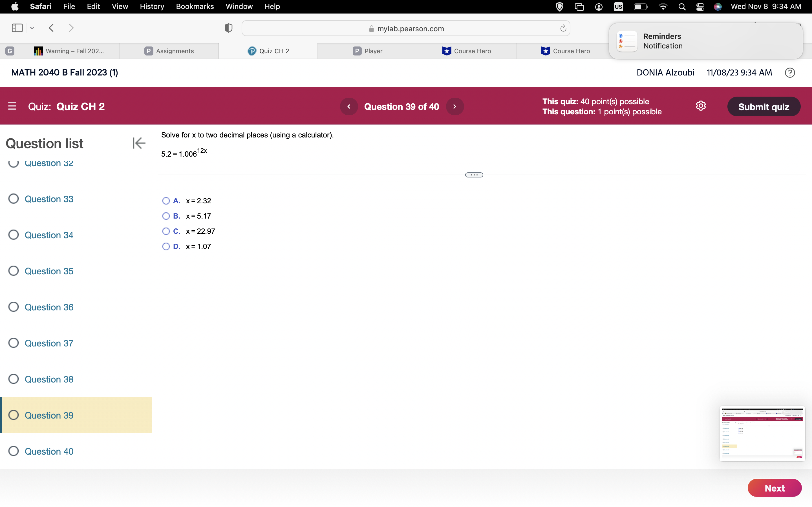
Task: Open the Bookmarks menu
Action: click(x=195, y=6)
